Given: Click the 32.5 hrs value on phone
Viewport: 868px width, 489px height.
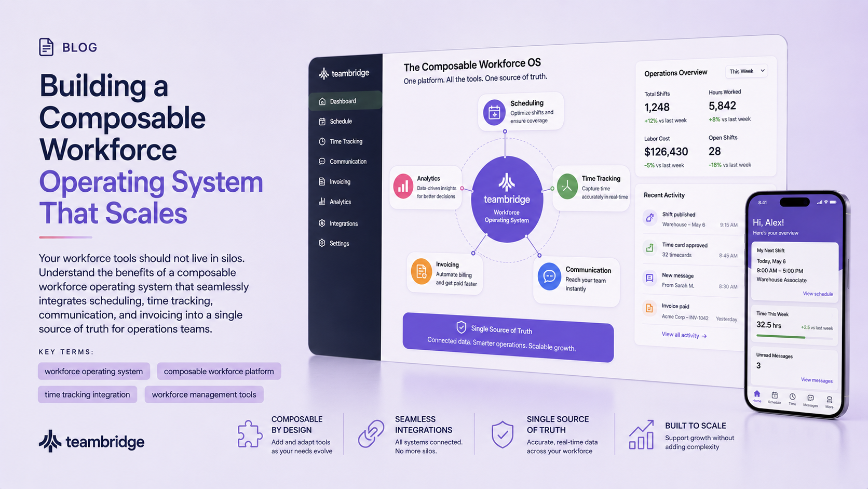Looking at the screenshot, I should pos(769,325).
